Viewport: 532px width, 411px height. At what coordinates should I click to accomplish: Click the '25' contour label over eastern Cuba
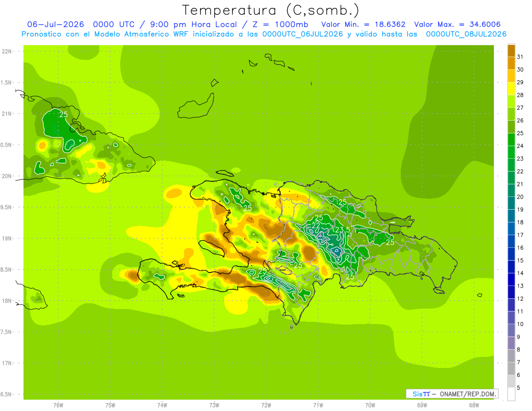(x=64, y=114)
